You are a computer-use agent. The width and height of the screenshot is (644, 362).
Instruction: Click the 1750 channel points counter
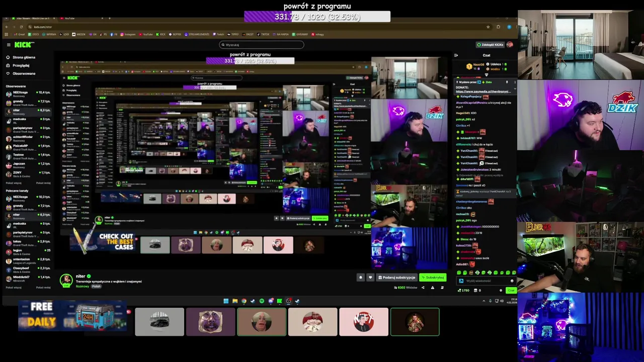pos(463,290)
